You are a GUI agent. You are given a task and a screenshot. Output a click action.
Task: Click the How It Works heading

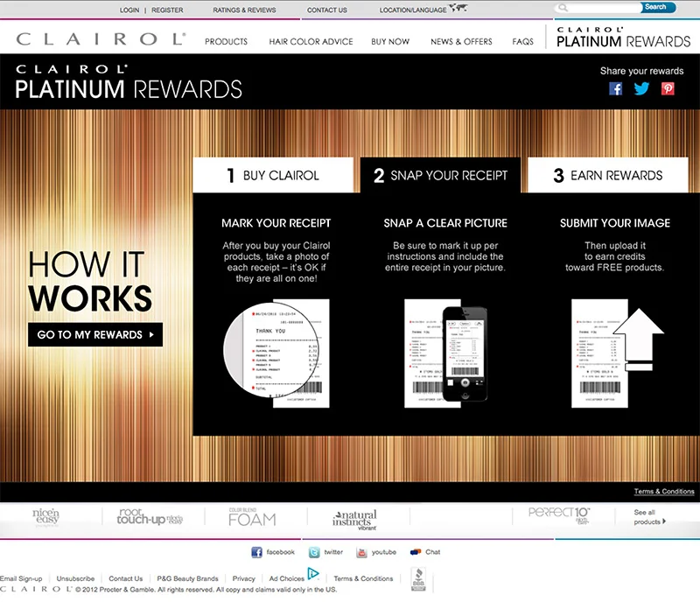(90, 282)
